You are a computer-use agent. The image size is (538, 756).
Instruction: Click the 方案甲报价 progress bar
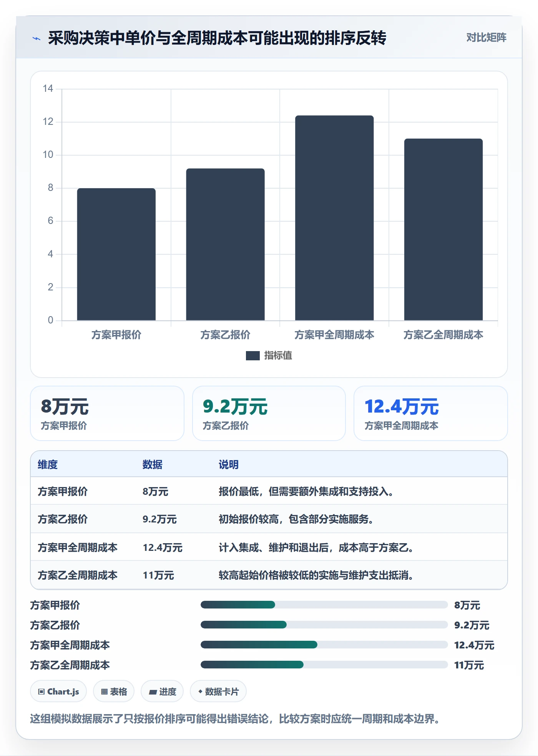324,605
